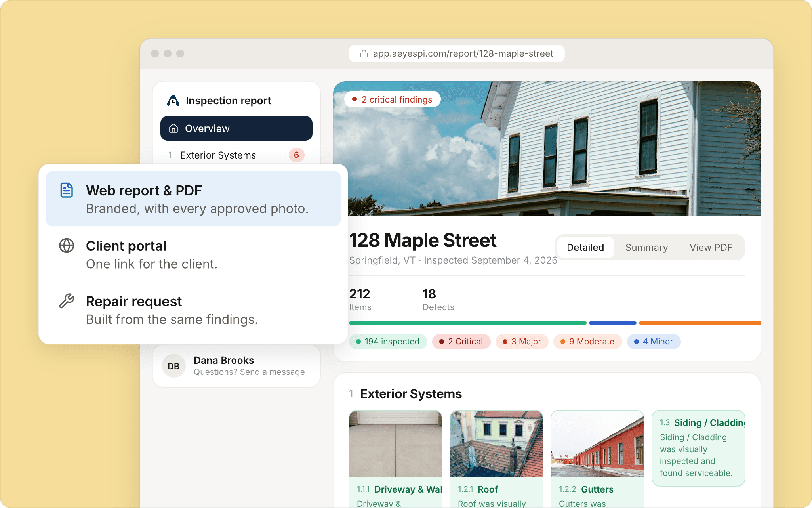This screenshot has height=508, width=812.
Task: Click the Exterior Systems section heading
Action: 411,394
